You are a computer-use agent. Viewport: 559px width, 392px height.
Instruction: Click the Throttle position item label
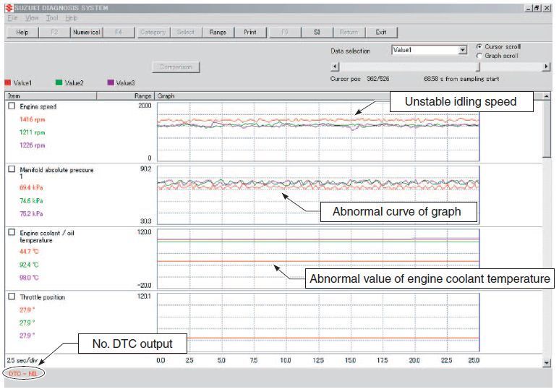click(x=43, y=297)
